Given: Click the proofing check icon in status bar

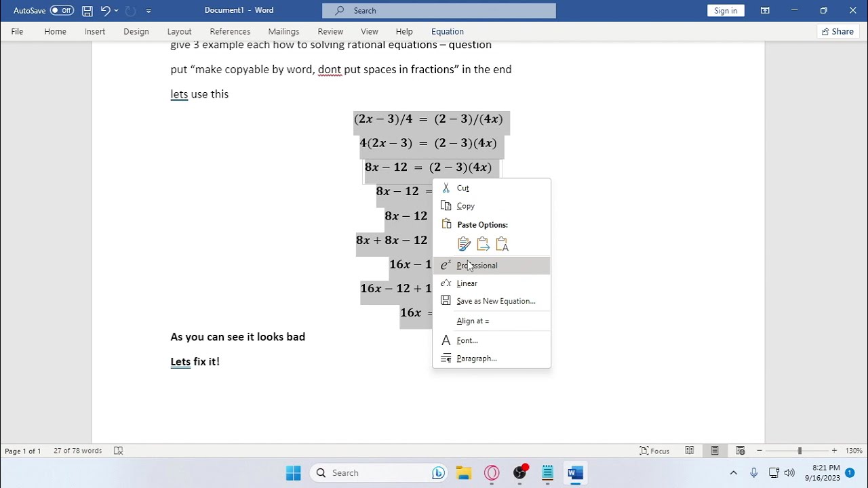Looking at the screenshot, I should (x=118, y=451).
